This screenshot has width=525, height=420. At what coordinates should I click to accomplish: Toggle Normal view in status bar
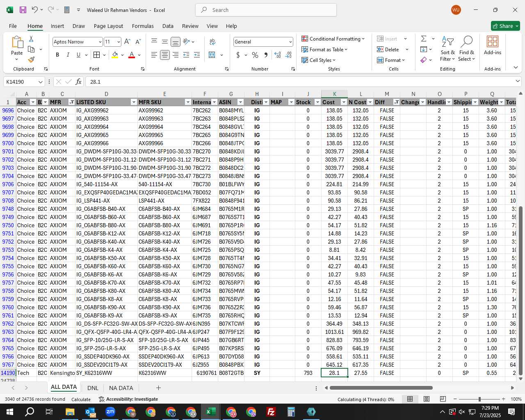point(410,399)
